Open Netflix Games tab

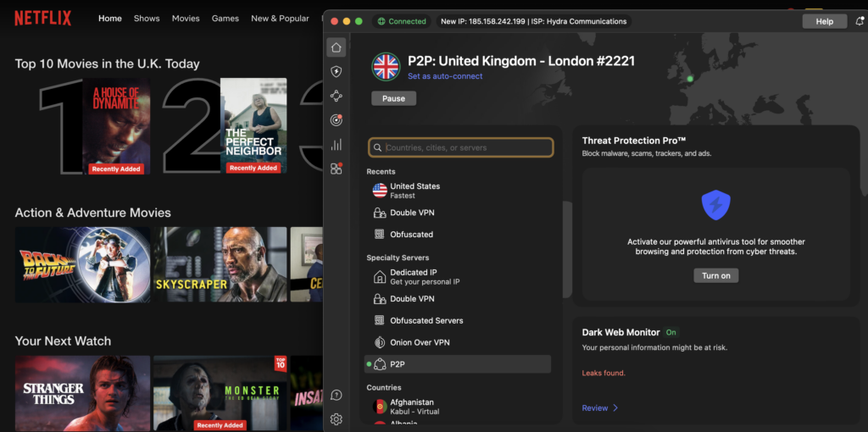click(x=225, y=19)
